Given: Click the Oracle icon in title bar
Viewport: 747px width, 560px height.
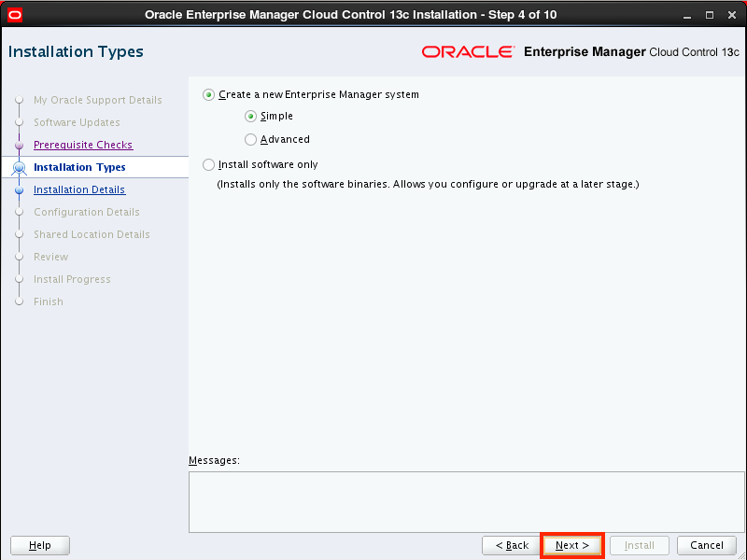Looking at the screenshot, I should [15, 15].
